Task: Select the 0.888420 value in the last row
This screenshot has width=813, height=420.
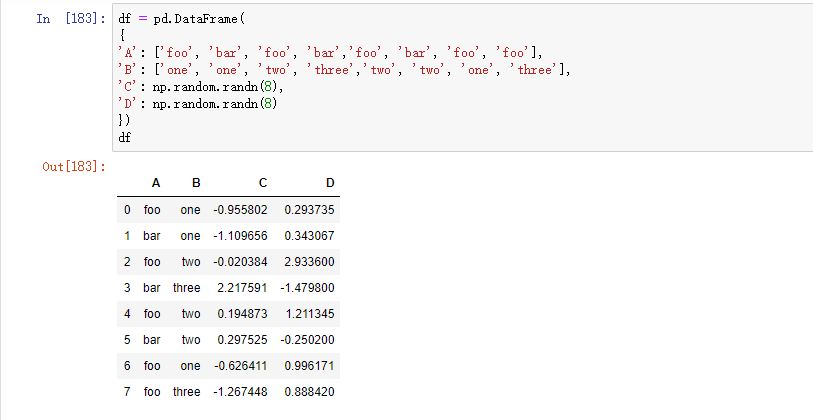Action: point(310,391)
